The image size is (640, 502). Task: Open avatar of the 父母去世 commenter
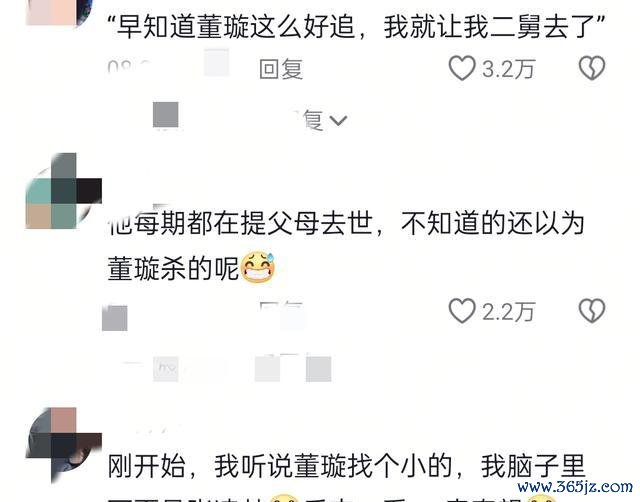(63, 191)
